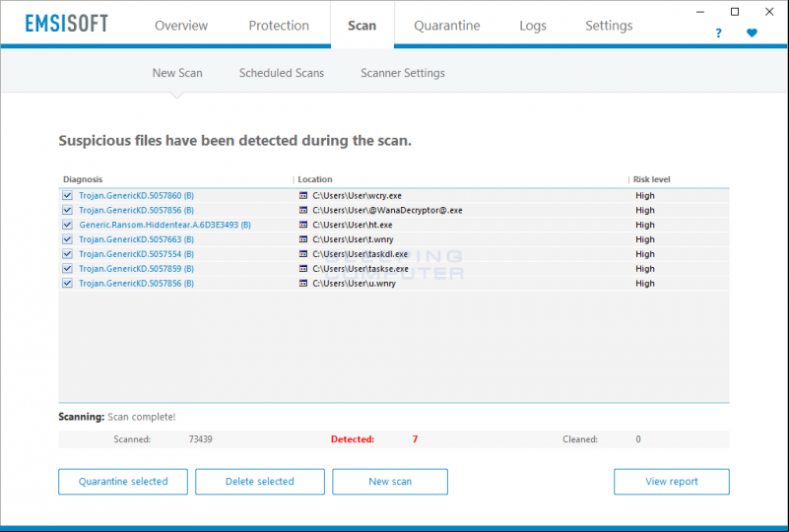789x532 pixels.
Task: Open Generic.Ransom.Hiddentear.A.6D3E3493 diagnosis link
Action: [x=165, y=225]
